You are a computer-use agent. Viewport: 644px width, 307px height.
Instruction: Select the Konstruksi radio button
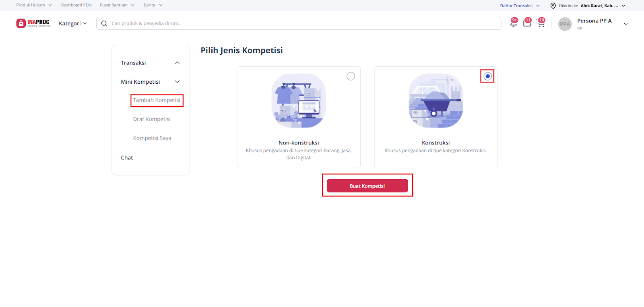487,76
